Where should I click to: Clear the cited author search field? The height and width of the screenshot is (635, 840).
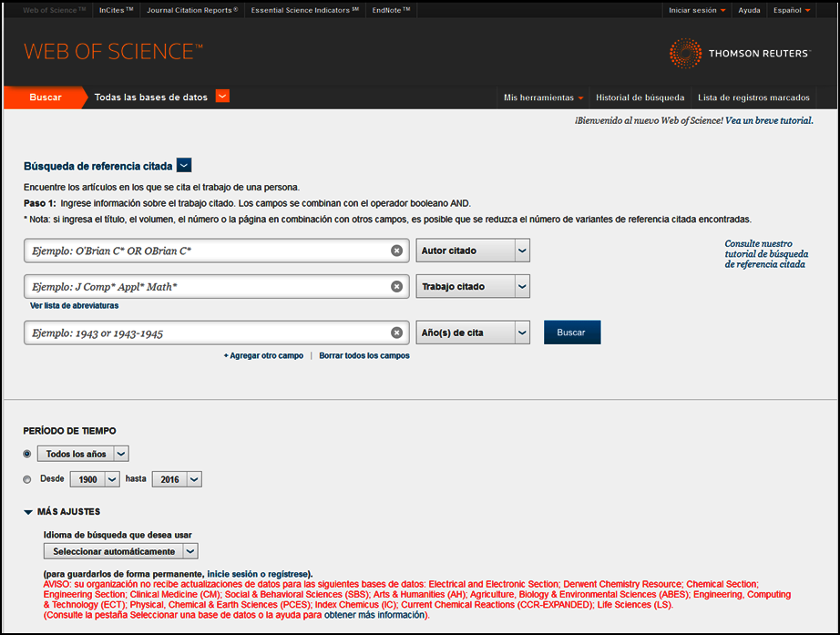(x=396, y=251)
